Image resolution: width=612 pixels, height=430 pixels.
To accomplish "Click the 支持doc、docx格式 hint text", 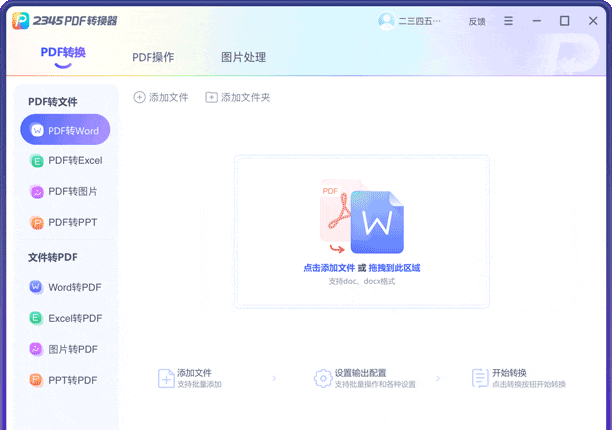I will pos(361,281).
